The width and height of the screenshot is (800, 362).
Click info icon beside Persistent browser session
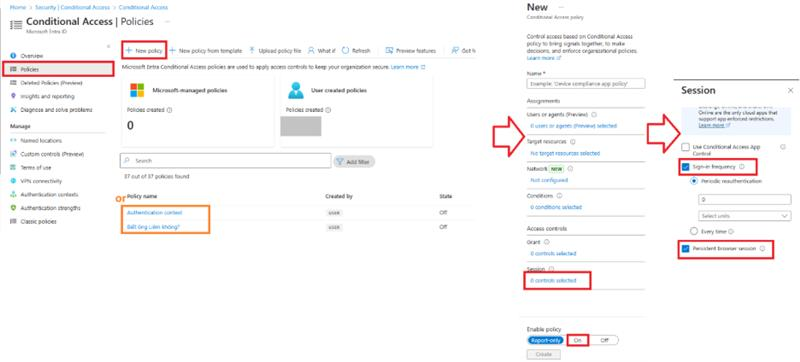click(762, 248)
